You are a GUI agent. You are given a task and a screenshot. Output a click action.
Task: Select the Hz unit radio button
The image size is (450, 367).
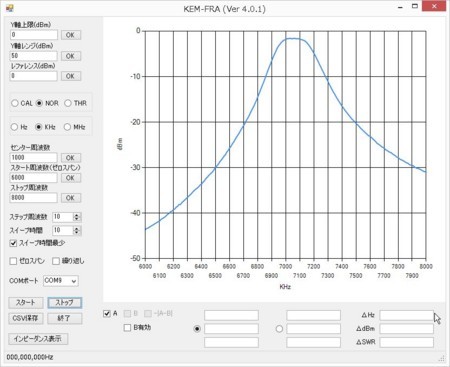coord(14,127)
